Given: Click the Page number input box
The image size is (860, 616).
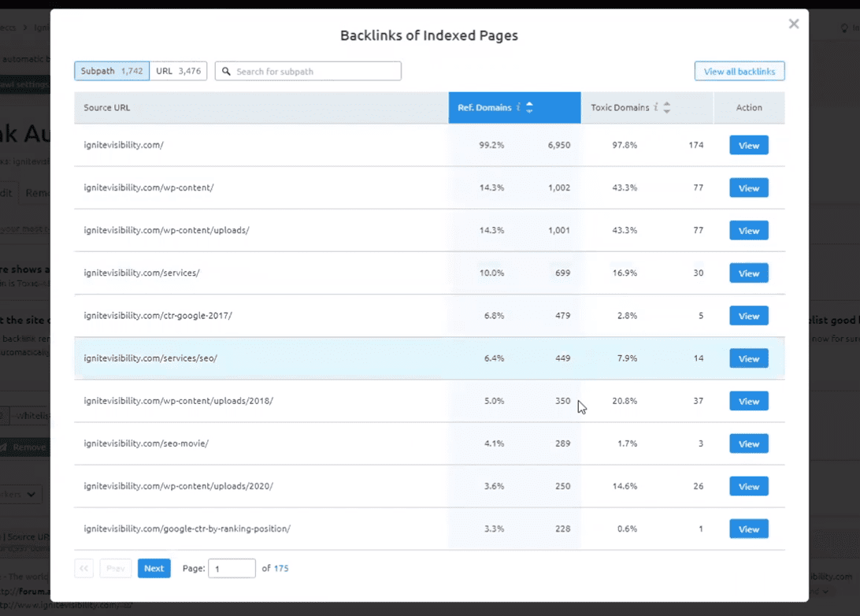Looking at the screenshot, I should click(232, 568).
